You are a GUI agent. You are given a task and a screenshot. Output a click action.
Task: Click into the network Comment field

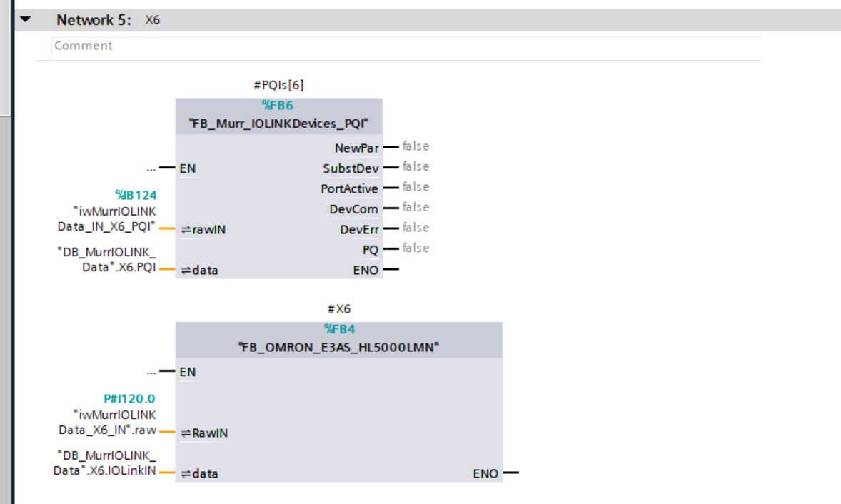pos(406,46)
